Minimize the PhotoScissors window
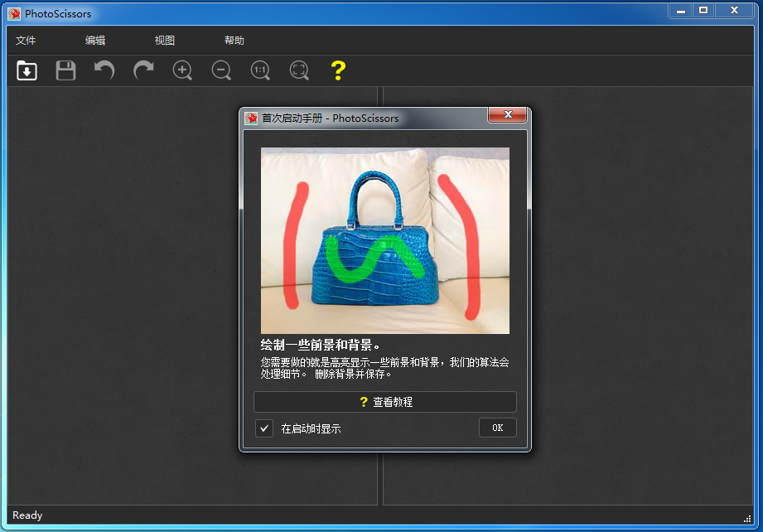 click(x=681, y=11)
